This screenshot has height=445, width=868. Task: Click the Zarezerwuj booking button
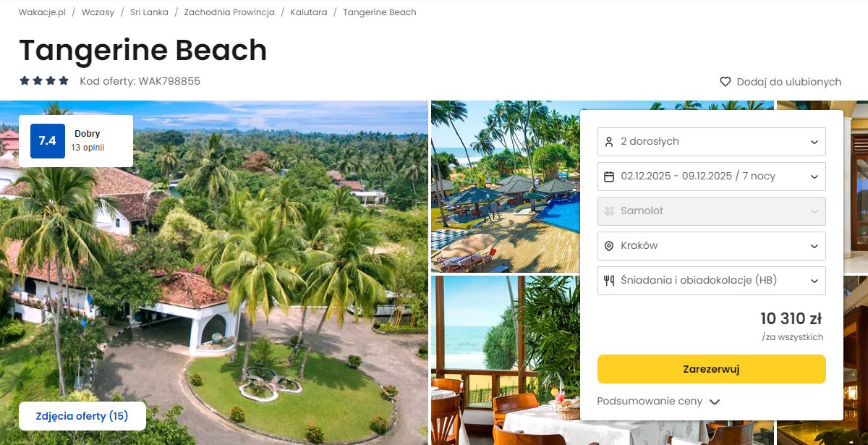(x=711, y=369)
